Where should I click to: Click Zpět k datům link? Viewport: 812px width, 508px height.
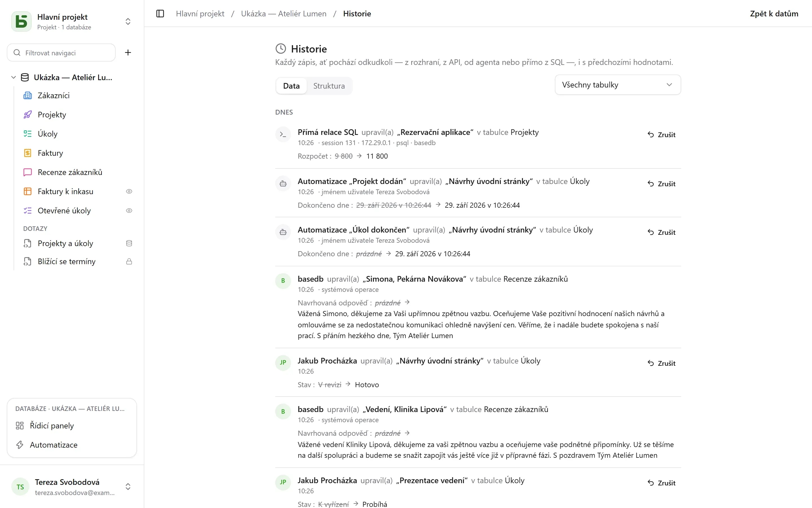[774, 14]
